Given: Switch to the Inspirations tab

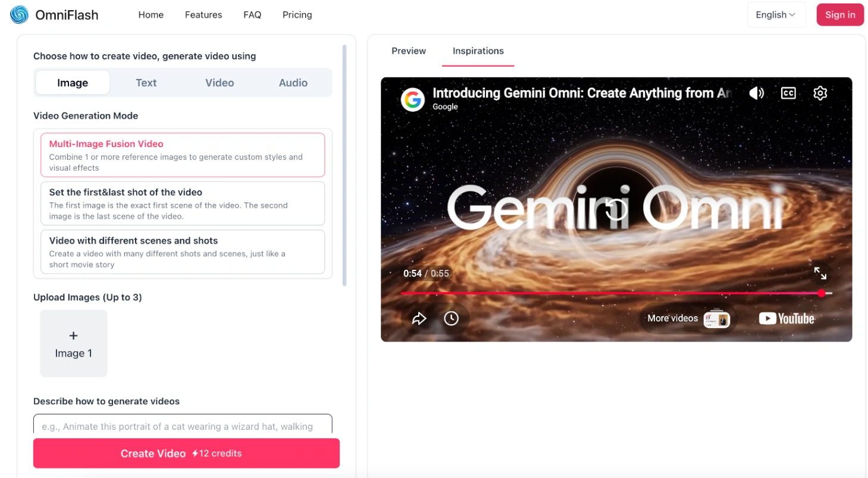Looking at the screenshot, I should (x=478, y=51).
